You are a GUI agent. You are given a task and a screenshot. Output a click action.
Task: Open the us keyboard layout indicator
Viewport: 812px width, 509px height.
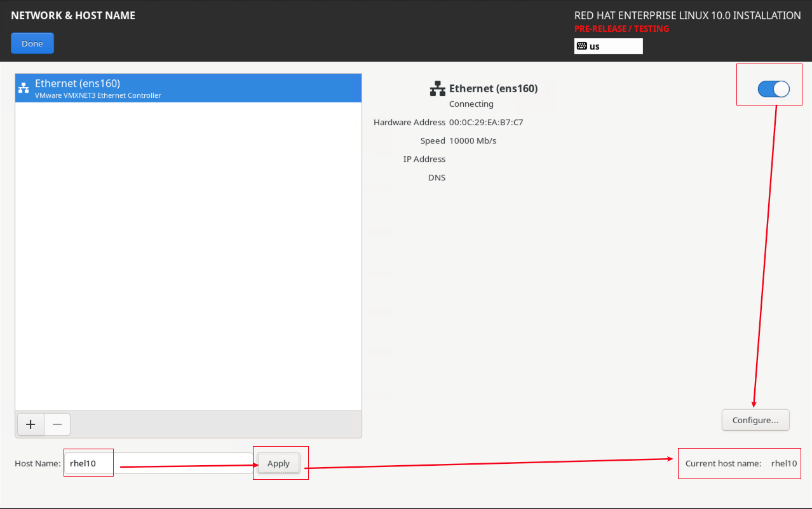coord(608,46)
